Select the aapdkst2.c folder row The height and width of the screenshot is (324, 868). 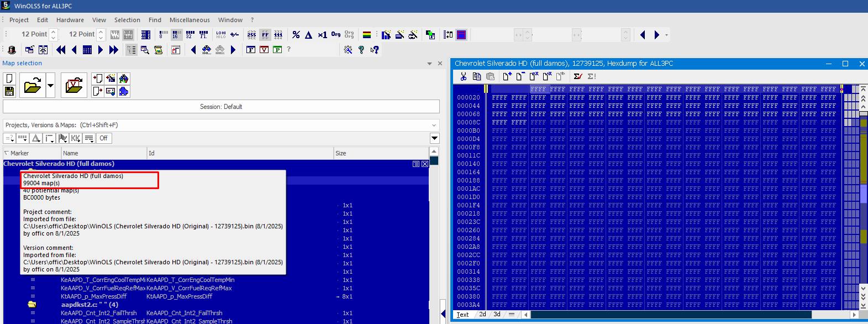[x=216, y=305]
